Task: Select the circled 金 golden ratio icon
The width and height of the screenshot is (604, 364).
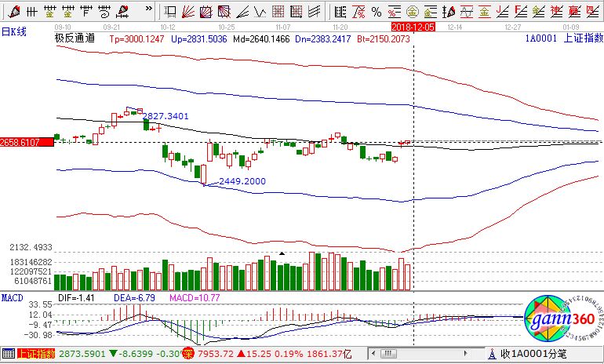Action: click(412, 11)
